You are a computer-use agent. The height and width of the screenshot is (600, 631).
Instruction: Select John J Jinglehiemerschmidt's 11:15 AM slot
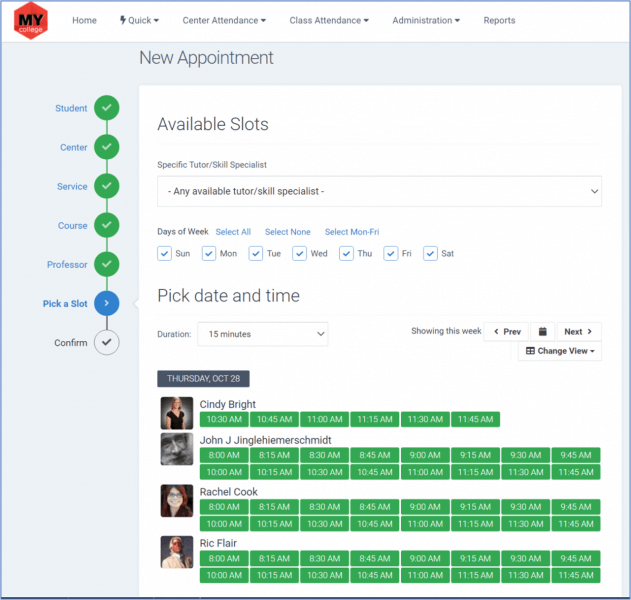475,472
